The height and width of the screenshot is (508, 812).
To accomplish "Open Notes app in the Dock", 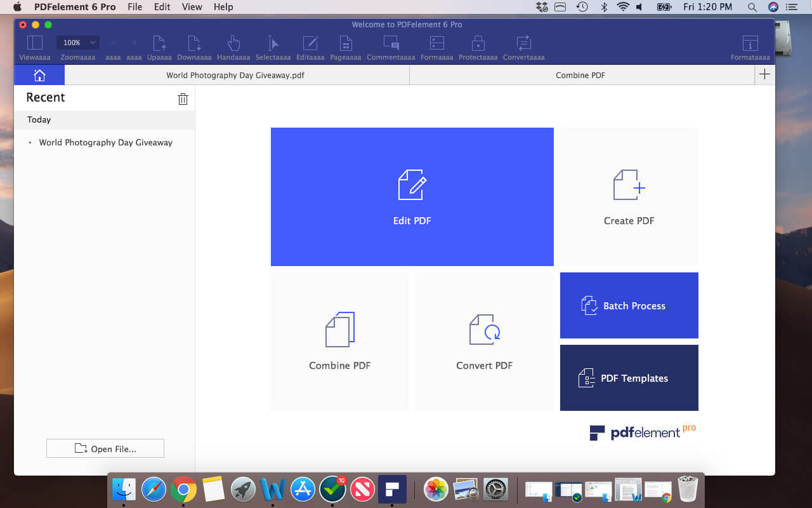I will 213,490.
